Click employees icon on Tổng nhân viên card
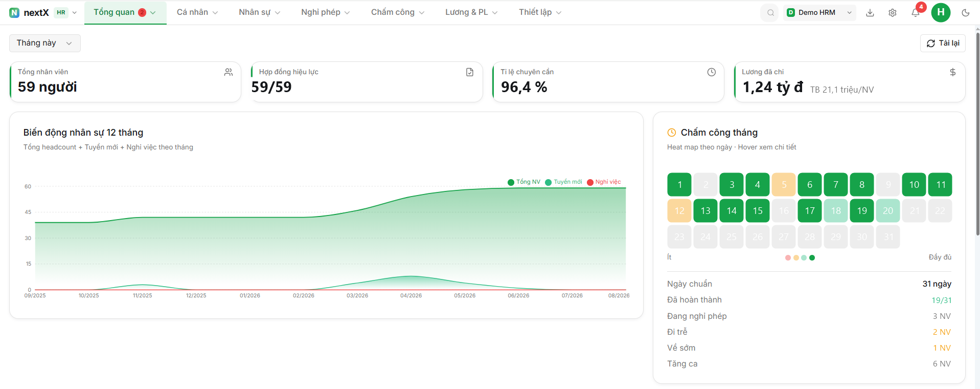Image resolution: width=980 pixels, height=389 pixels. (x=229, y=72)
